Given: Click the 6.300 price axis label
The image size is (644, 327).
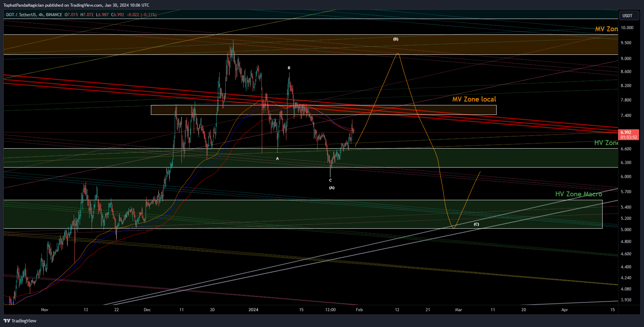Looking at the screenshot, I should pos(626,163).
